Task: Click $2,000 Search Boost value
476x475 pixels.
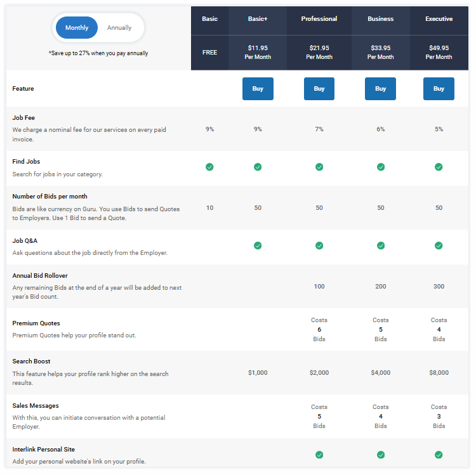Action: pyautogui.click(x=319, y=372)
